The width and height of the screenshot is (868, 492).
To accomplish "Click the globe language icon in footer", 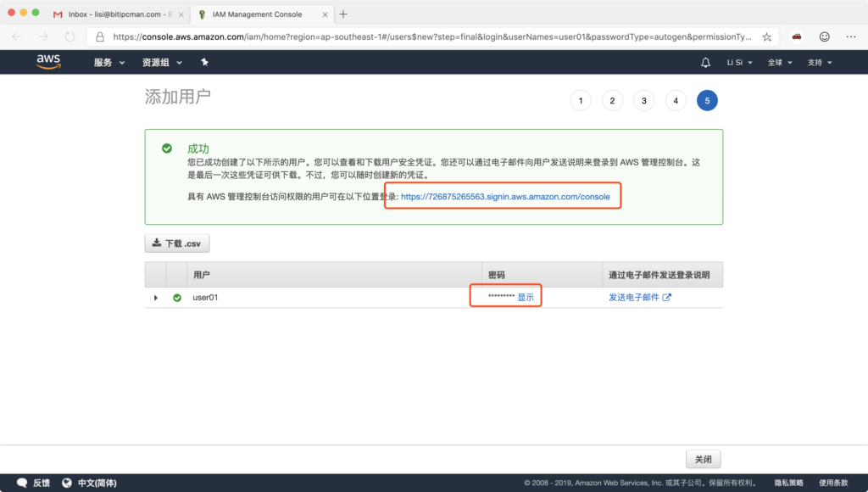I will [67, 483].
